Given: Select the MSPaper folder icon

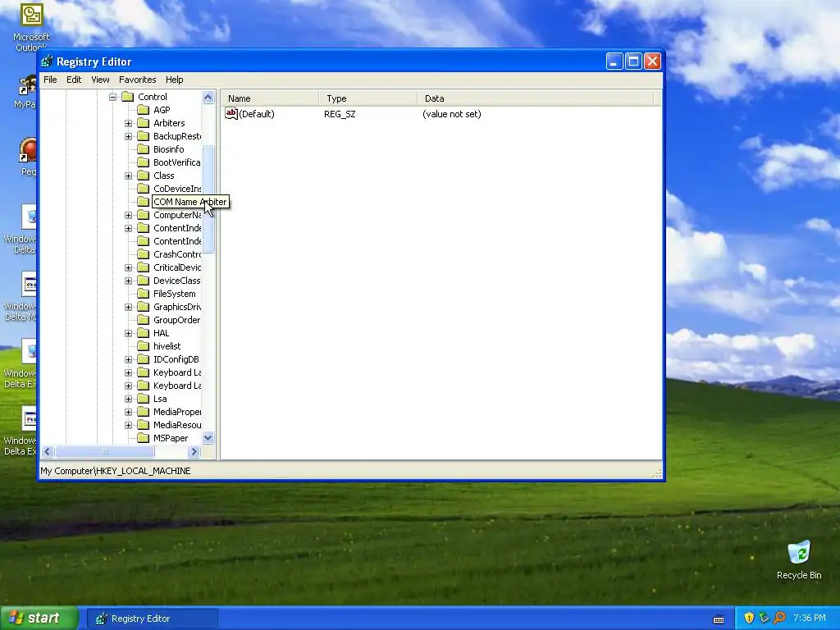Looking at the screenshot, I should 143,438.
